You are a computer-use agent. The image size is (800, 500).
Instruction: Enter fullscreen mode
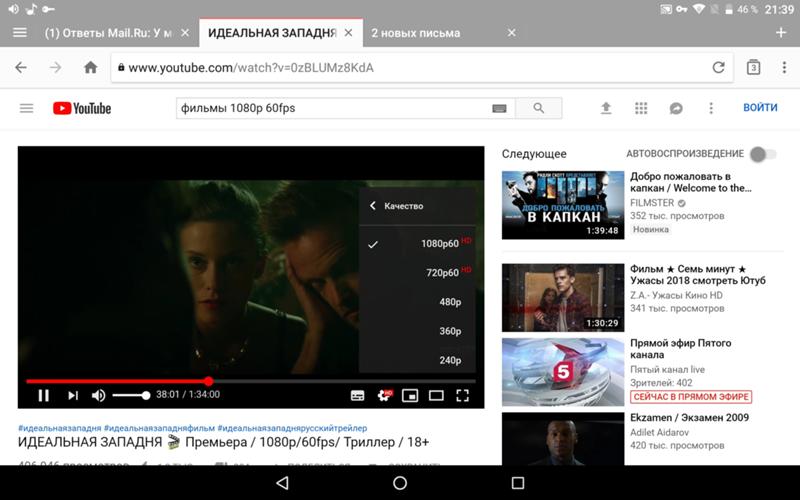click(x=462, y=395)
